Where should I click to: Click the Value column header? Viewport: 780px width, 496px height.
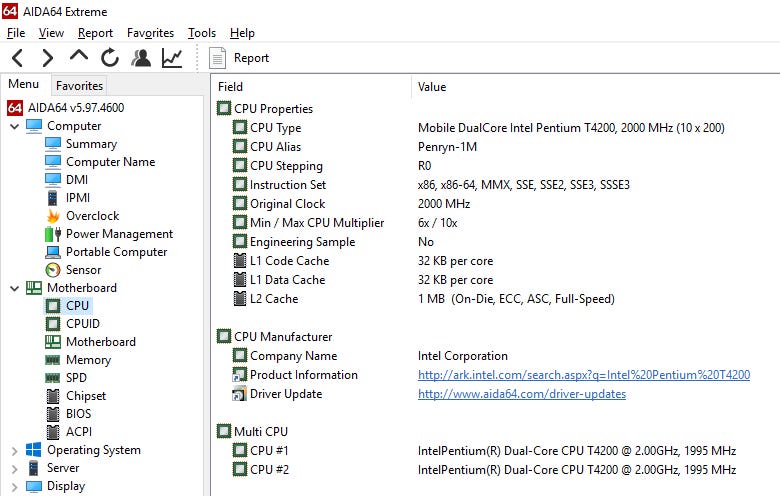tap(432, 87)
